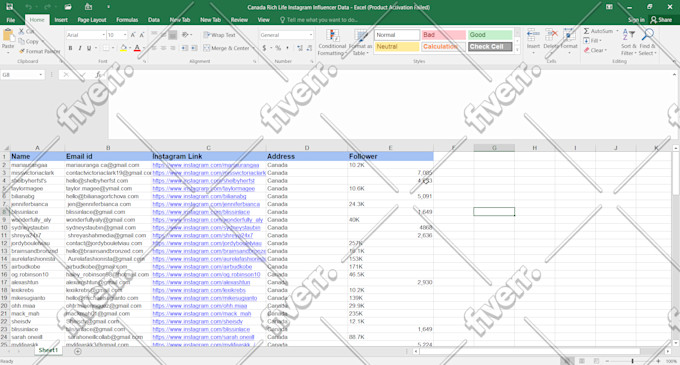The image size is (680, 365).
Task: Toggle Italic formatting
Action: coord(80,48)
